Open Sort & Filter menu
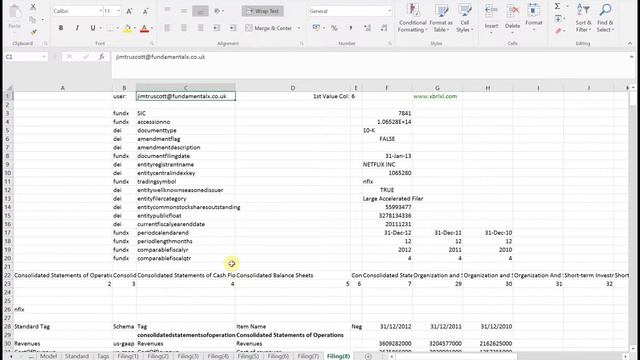Screen dimensions: 640x360 pos(583,18)
